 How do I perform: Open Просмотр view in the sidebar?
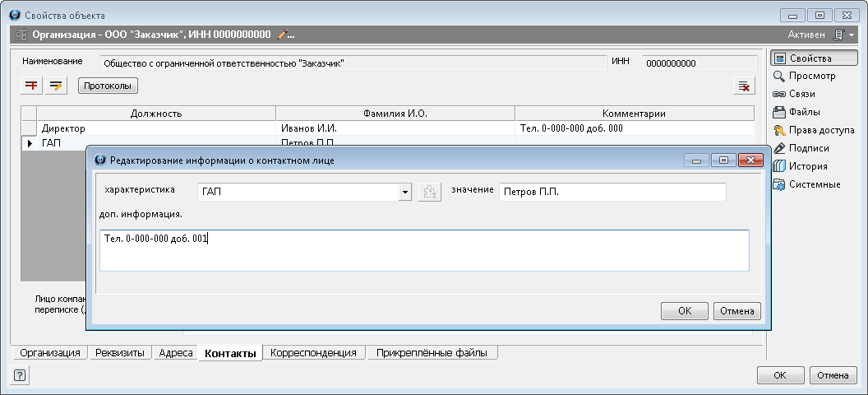(x=811, y=77)
